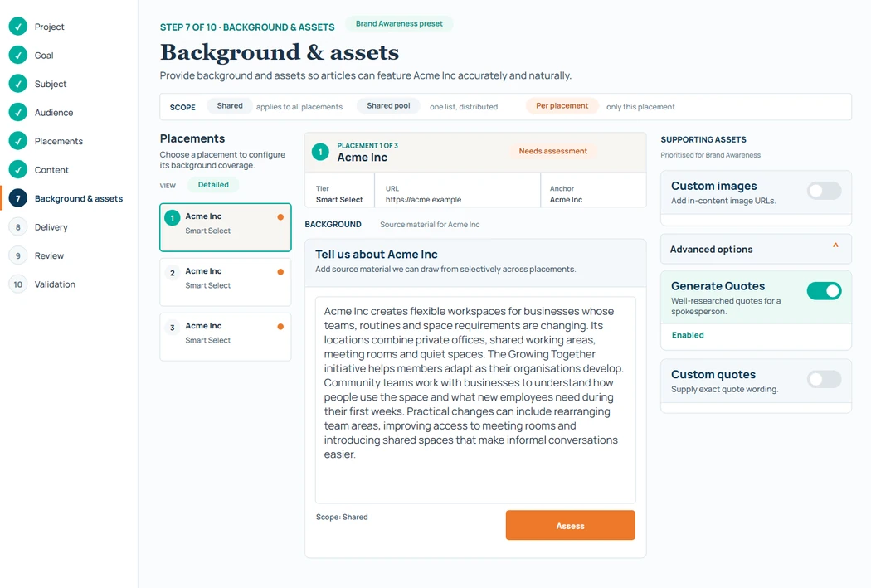
Task: Click the Goal step checkmark icon
Action: click(18, 55)
